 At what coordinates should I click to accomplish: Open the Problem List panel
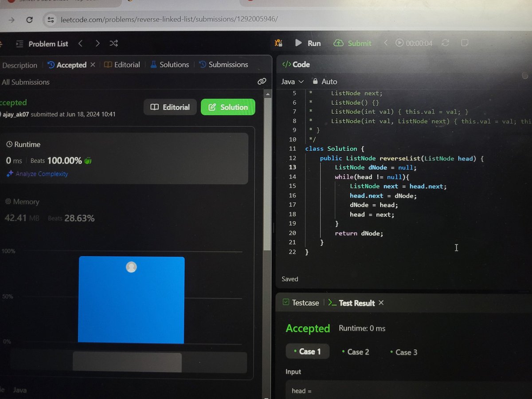[42, 44]
